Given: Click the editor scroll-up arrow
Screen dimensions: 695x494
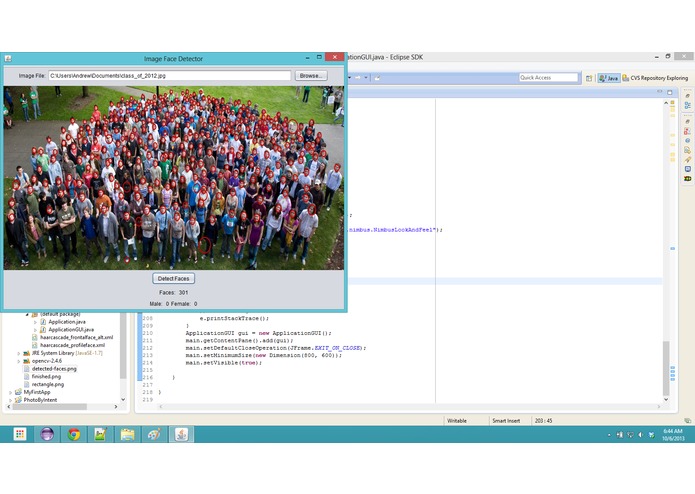Looking at the screenshot, I should click(666, 103).
